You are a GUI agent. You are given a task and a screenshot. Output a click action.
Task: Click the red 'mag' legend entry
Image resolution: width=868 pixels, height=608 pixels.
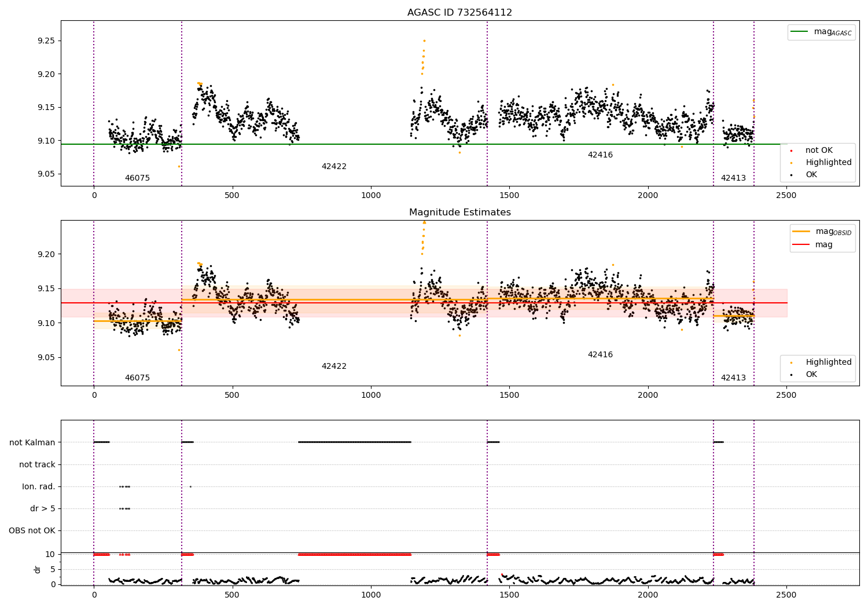click(812, 244)
